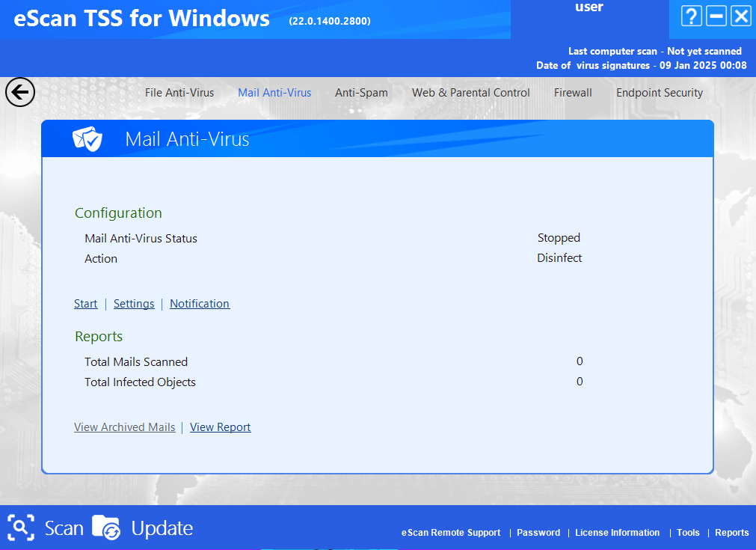Minimize the eScan window
Image resolution: width=756 pixels, height=550 pixels.
click(x=716, y=16)
